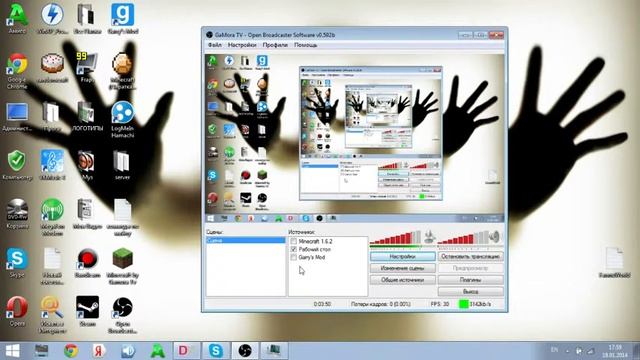
Task: Open the music note desktop shortcut
Action: pos(52,165)
